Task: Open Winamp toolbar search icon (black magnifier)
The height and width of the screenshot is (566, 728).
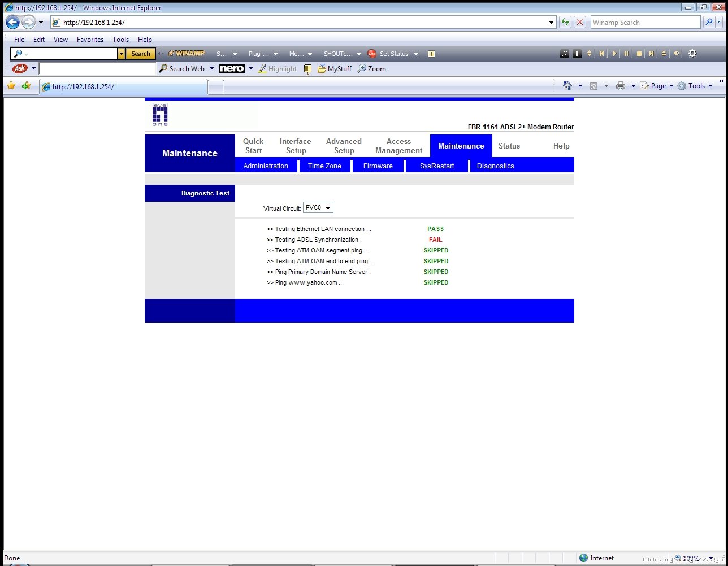Action: 565,54
